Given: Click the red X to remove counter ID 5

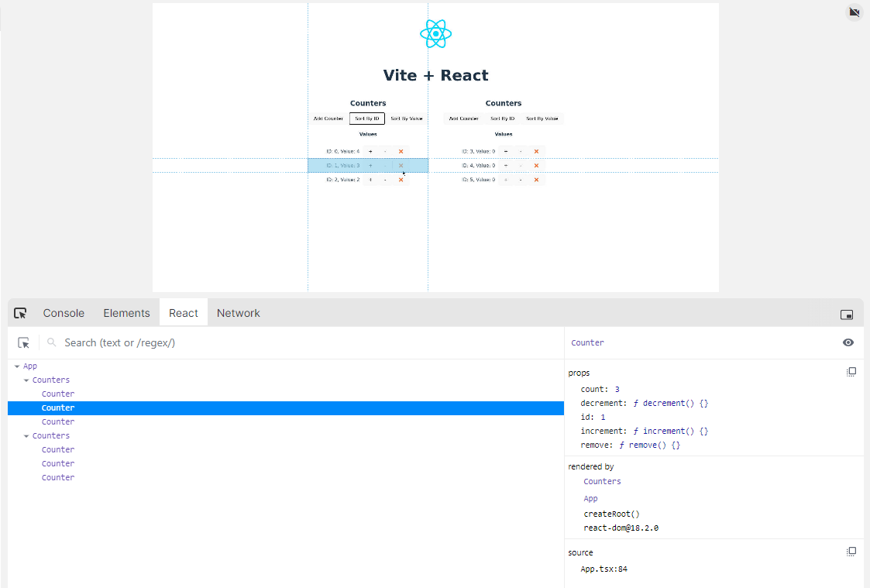Looking at the screenshot, I should [536, 178].
